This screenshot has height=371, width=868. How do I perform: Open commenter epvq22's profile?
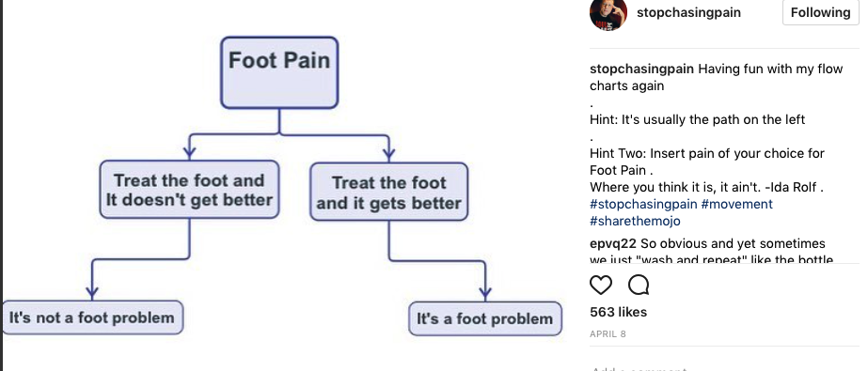point(612,244)
